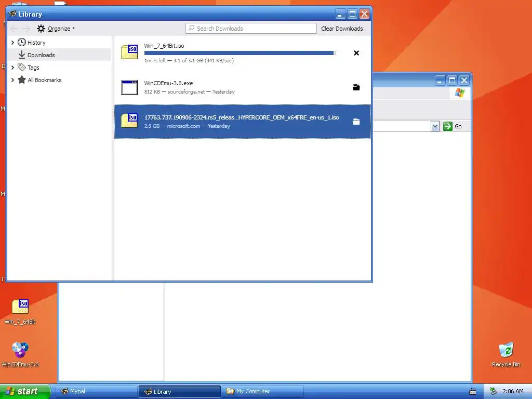Close the Library window
This screenshot has width=532, height=399.
[364, 14]
